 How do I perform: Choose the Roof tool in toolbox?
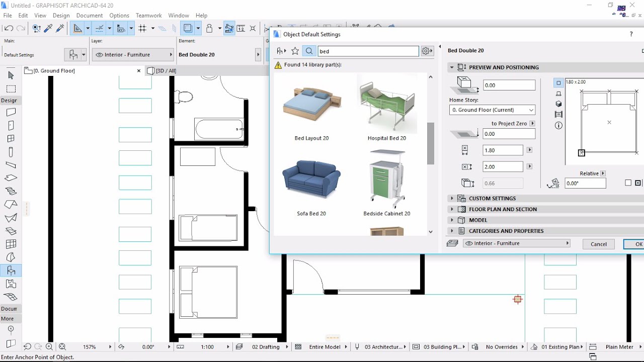coord(11,205)
